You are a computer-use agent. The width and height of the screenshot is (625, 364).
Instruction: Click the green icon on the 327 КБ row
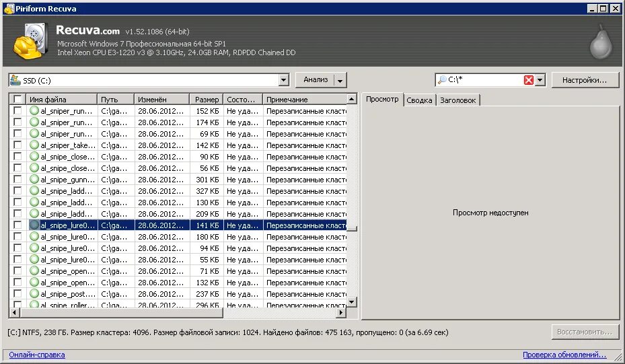pos(34,190)
